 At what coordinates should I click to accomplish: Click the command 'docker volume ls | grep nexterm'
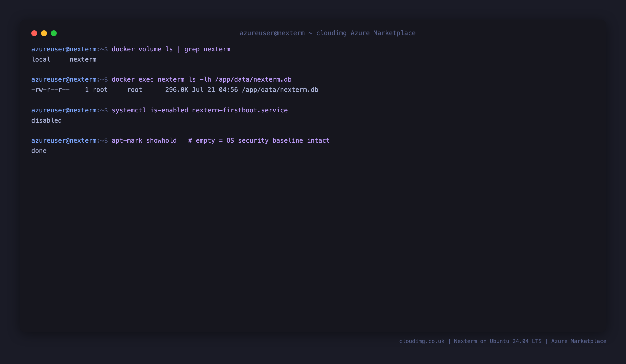171,49
